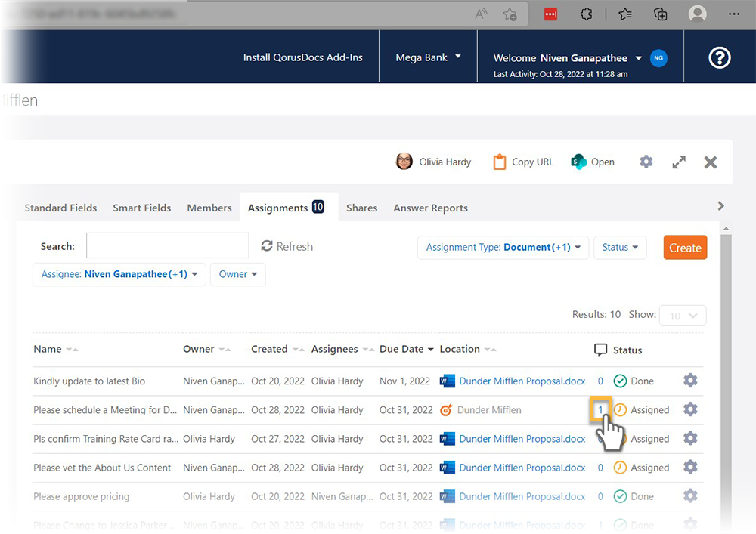This screenshot has height=534, width=756.
Task: Switch to the Answer Reports tab
Action: coord(430,208)
